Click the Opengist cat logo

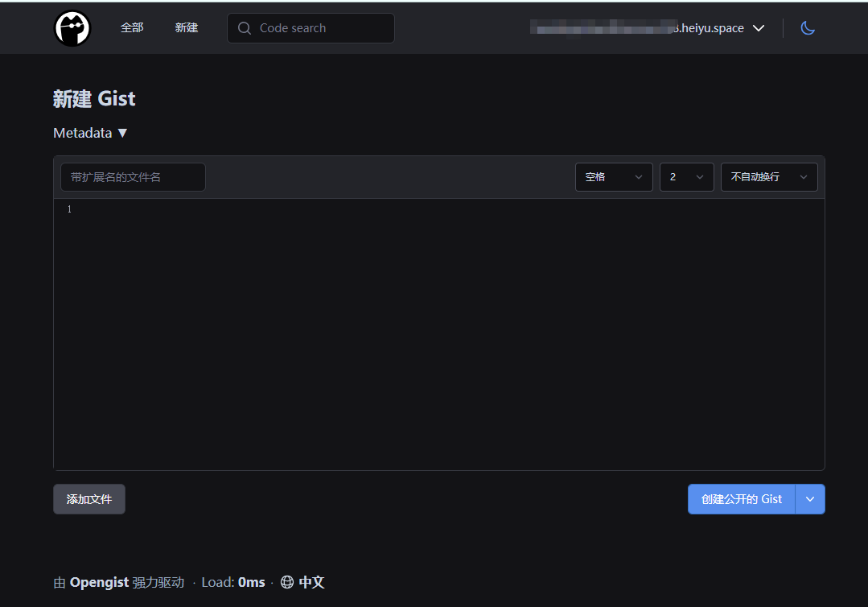(72, 28)
